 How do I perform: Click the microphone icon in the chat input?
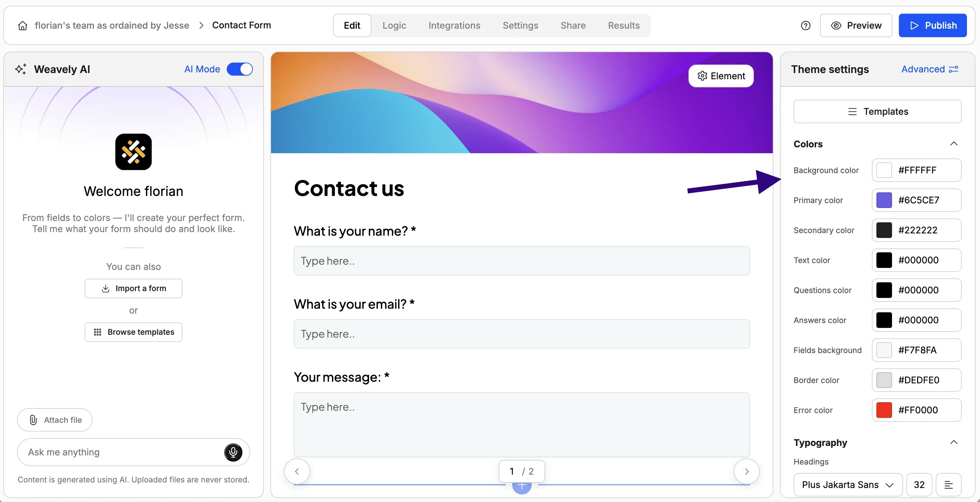(x=233, y=452)
